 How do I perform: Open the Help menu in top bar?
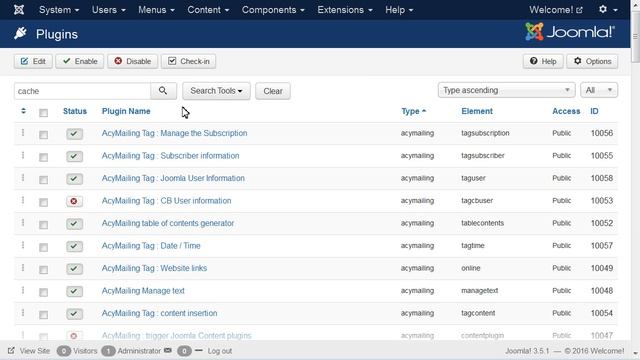tap(399, 9)
